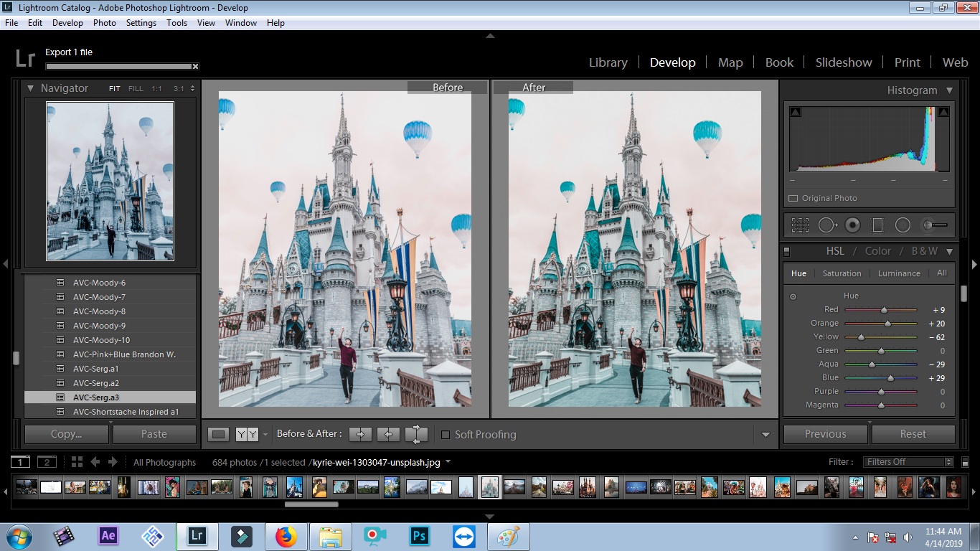Viewport: 980px width, 551px height.
Task: Switch HSL panel to Color mode
Action: tap(877, 251)
